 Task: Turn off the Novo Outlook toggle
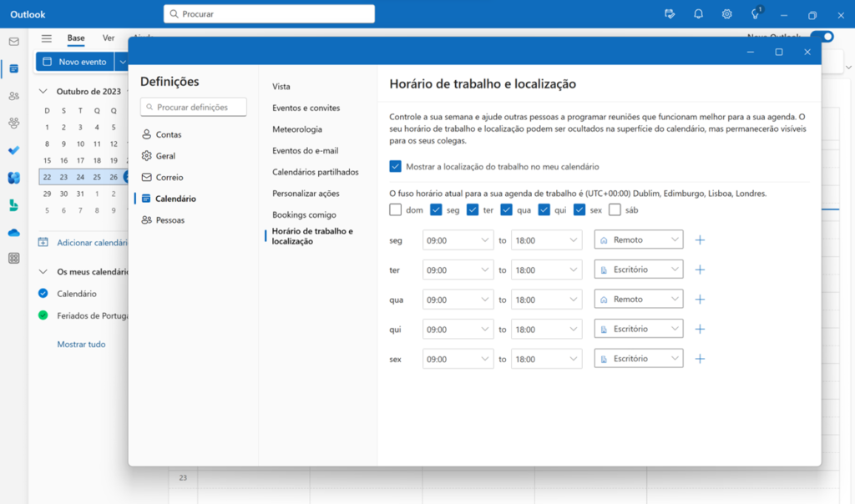pos(822,37)
